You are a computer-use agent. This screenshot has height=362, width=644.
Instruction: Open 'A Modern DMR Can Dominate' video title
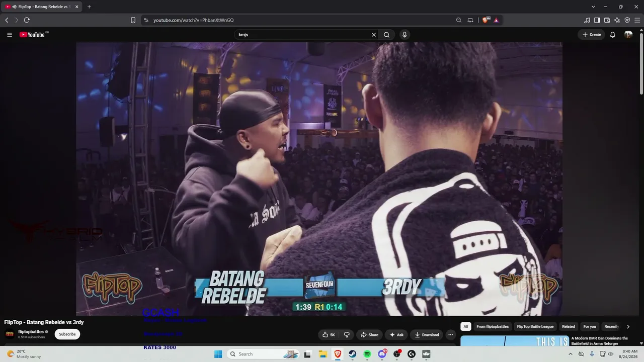(600, 341)
